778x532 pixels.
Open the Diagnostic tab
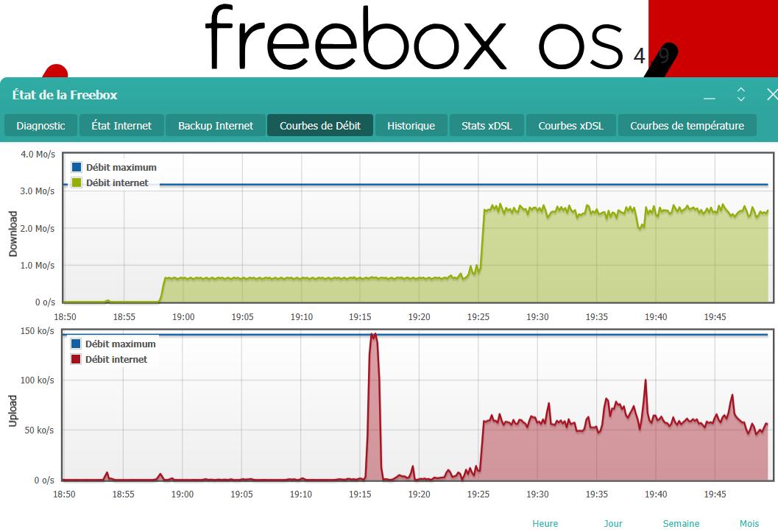tap(40, 126)
